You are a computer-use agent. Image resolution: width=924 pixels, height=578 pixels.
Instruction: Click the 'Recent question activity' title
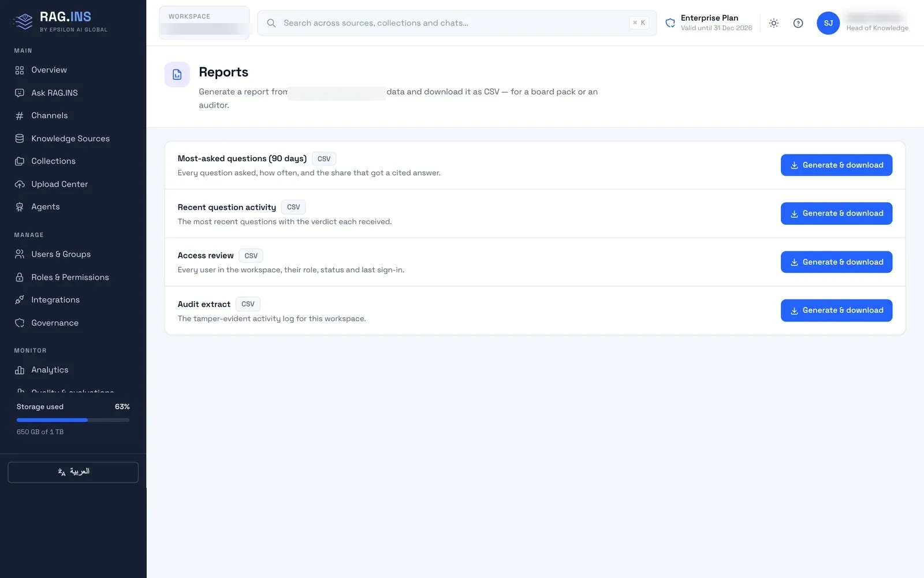[x=227, y=207]
